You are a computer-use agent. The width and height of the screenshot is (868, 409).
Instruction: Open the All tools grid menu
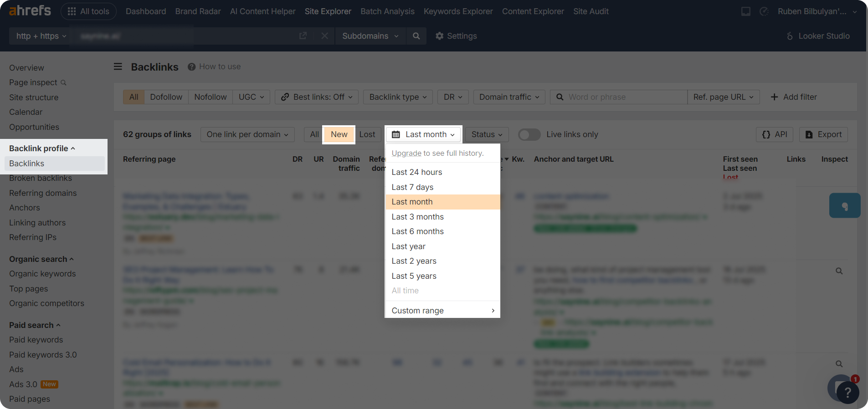coord(88,11)
